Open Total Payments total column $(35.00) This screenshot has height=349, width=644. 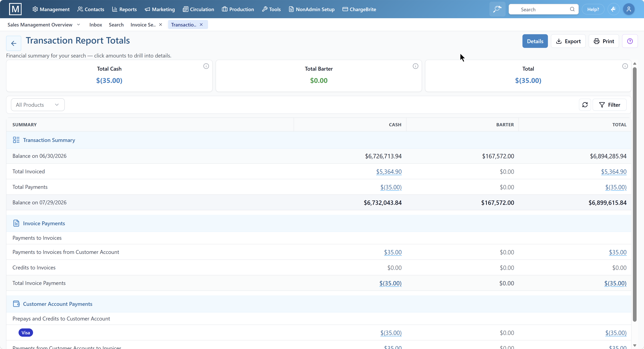click(616, 187)
